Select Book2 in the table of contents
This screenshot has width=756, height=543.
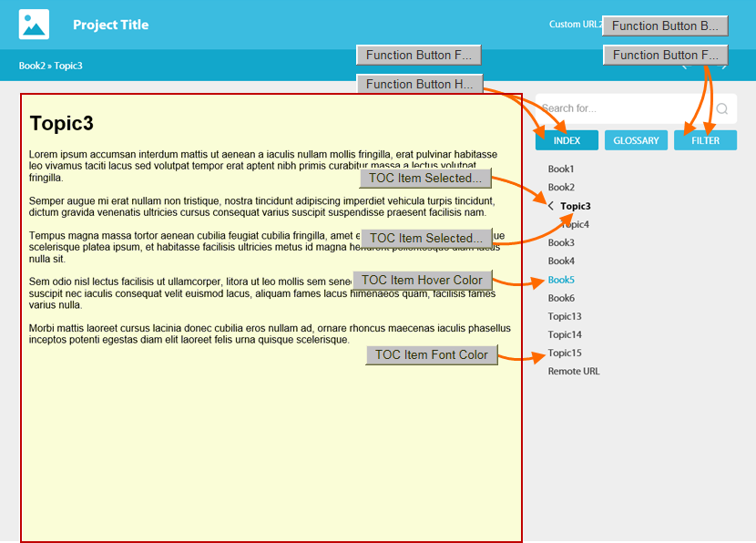click(x=561, y=187)
